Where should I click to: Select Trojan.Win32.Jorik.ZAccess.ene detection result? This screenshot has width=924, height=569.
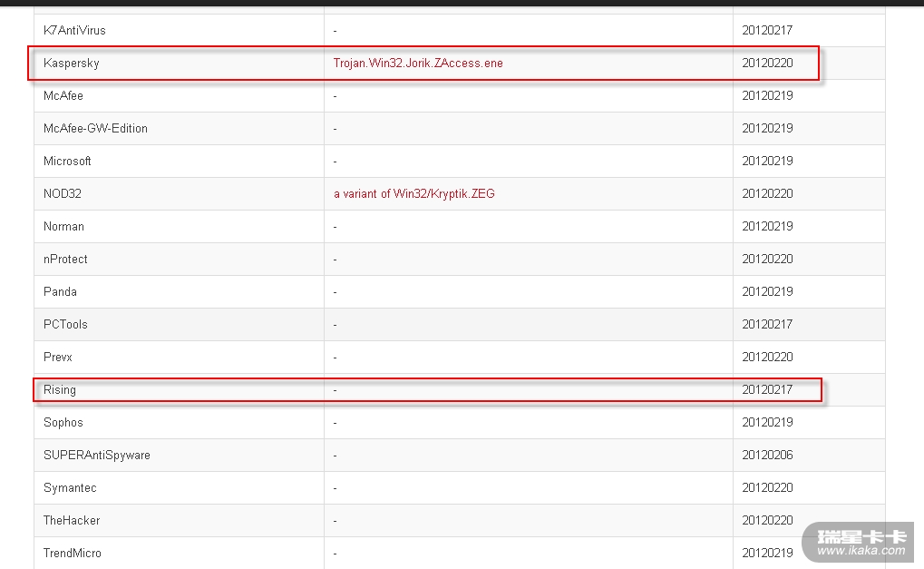(418, 64)
